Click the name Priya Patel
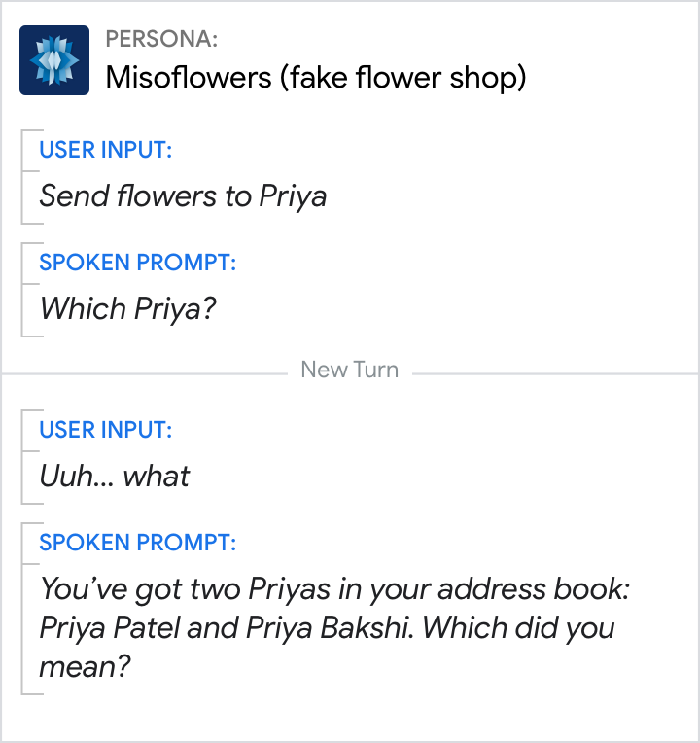The height and width of the screenshot is (743, 700). pyautogui.click(x=110, y=628)
